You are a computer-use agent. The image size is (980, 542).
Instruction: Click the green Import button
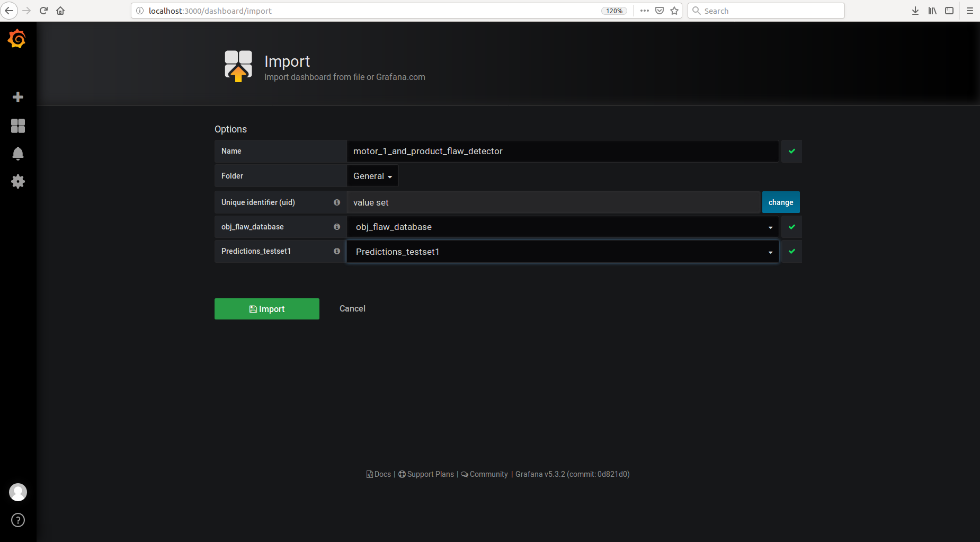(267, 309)
